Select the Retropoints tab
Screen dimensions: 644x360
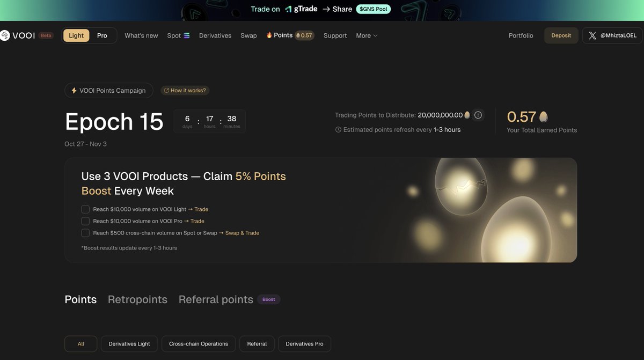[137, 299]
